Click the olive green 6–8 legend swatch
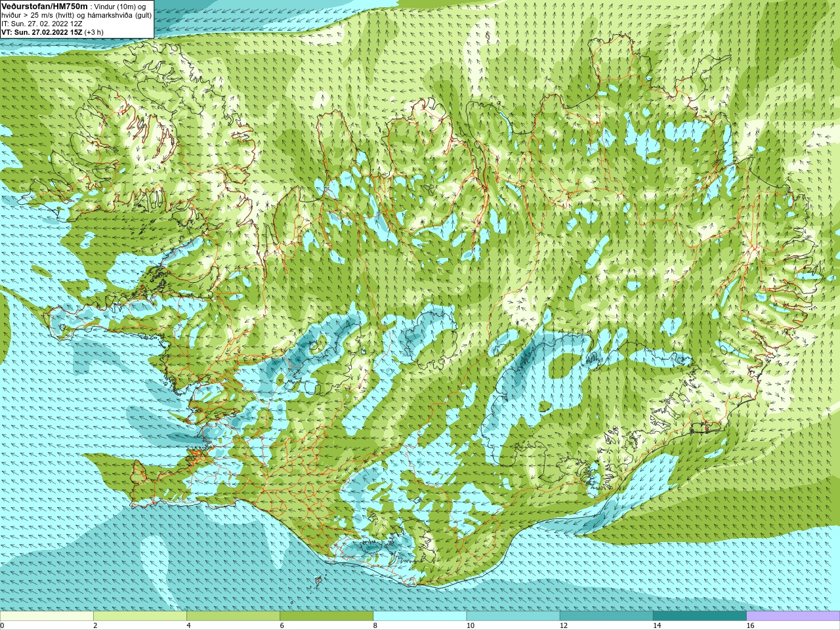The image size is (840, 630). click(326, 616)
